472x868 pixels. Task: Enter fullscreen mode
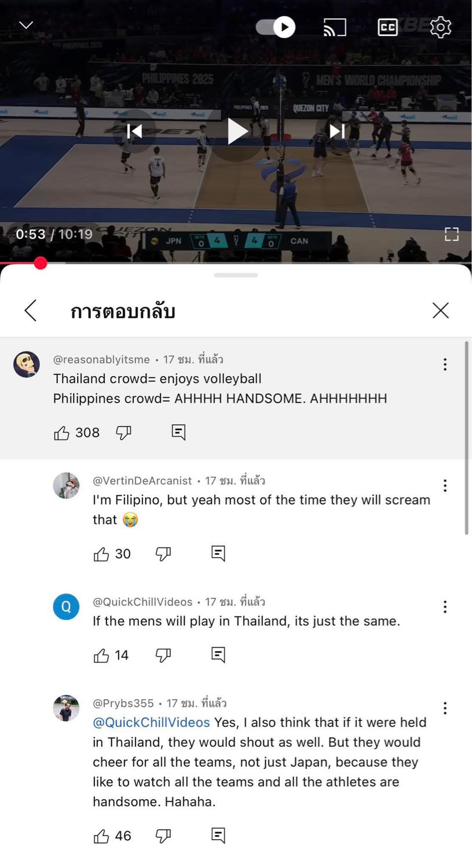(x=452, y=234)
